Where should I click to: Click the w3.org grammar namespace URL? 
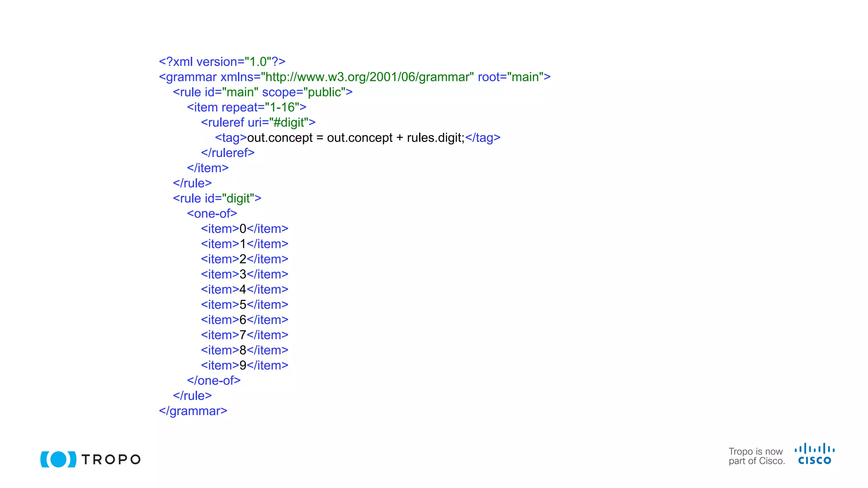pyautogui.click(x=367, y=77)
